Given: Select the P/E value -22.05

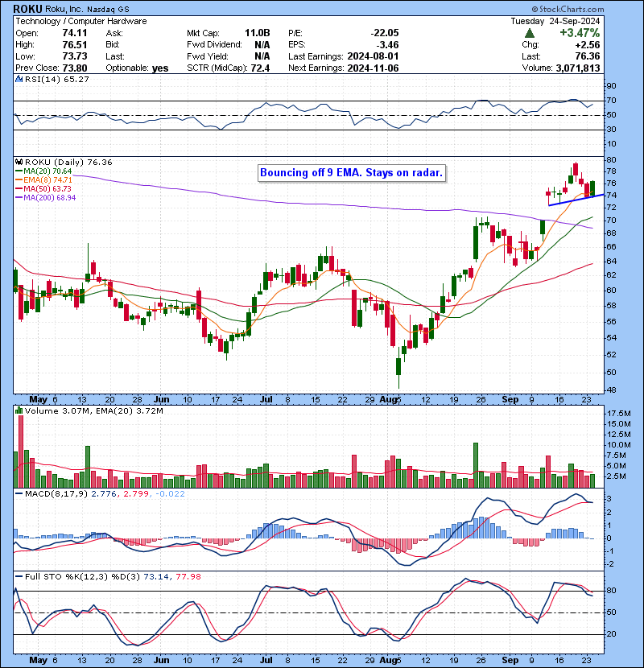Looking at the screenshot, I should [x=385, y=33].
